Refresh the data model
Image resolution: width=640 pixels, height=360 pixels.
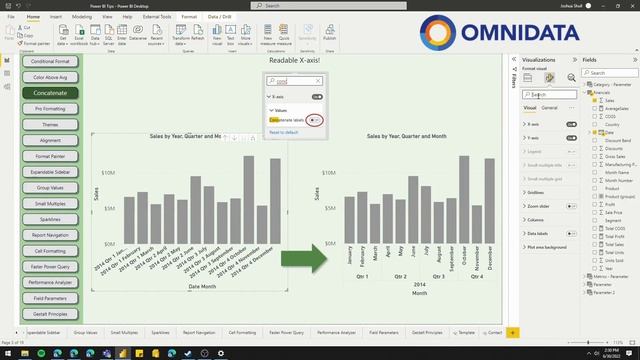pos(198,33)
